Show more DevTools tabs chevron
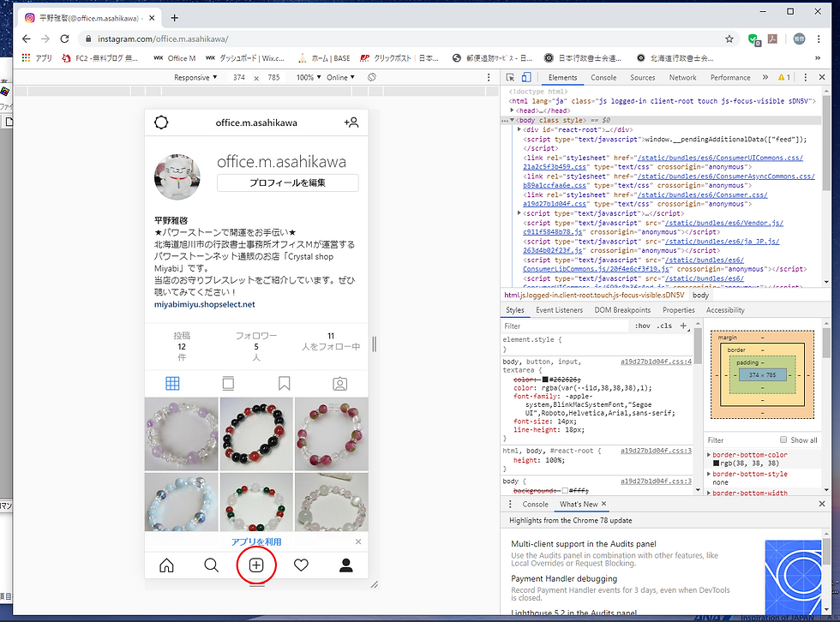This screenshot has height=622, width=840. (765, 77)
